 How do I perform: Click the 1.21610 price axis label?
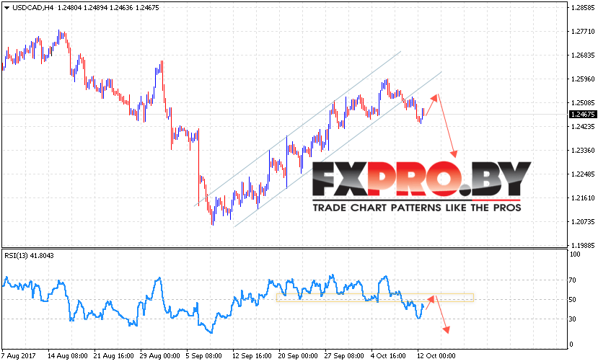click(583, 197)
